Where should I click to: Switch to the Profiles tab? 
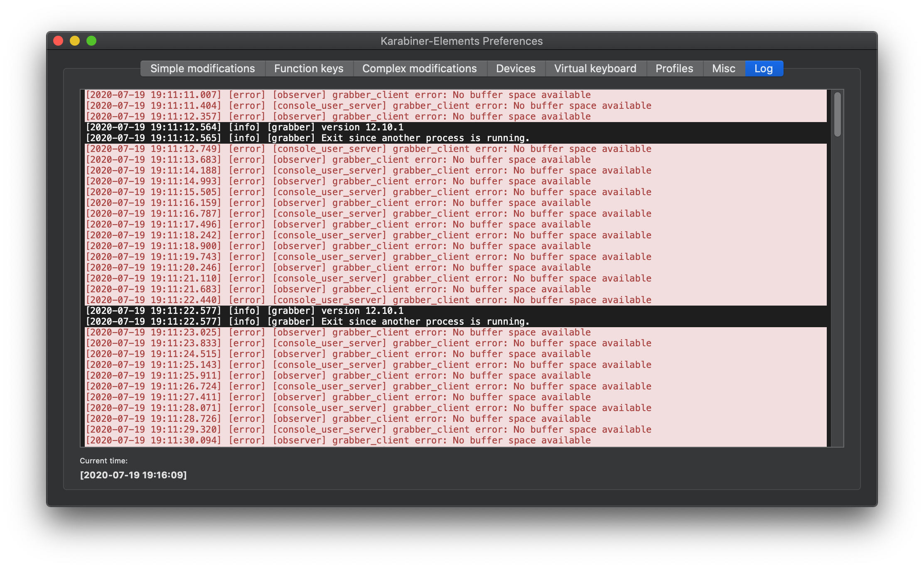point(674,69)
